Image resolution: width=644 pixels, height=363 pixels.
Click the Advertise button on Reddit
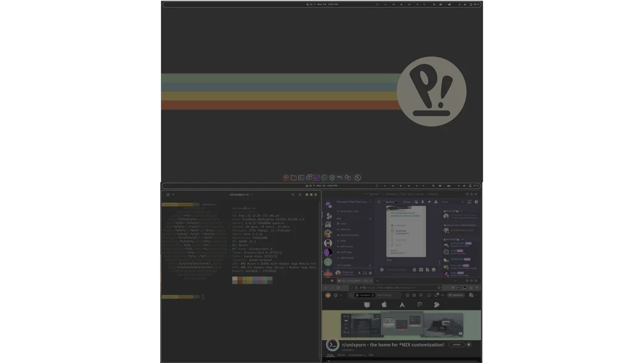pyautogui.click(x=456, y=295)
